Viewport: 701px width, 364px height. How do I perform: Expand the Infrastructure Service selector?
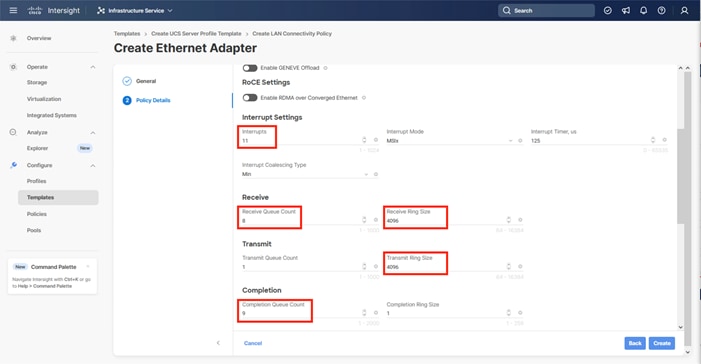pyautogui.click(x=135, y=10)
